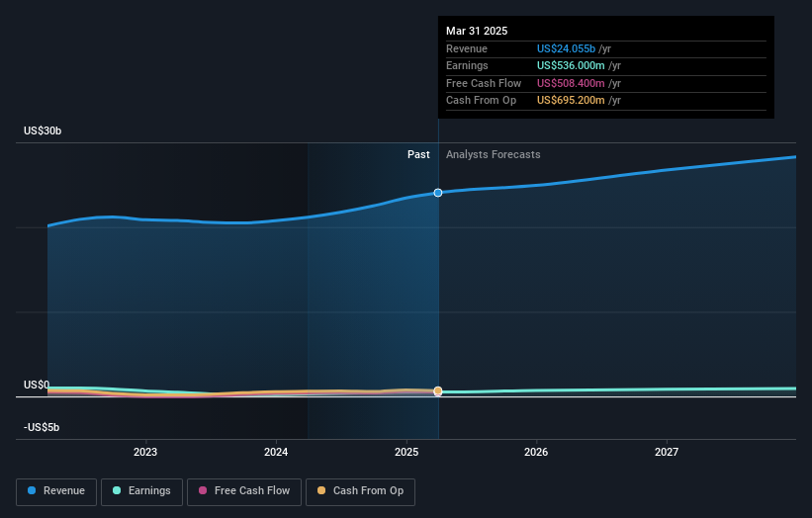Click the US$30b y-axis label
Screen dimensions: 812x518
pyautogui.click(x=43, y=130)
